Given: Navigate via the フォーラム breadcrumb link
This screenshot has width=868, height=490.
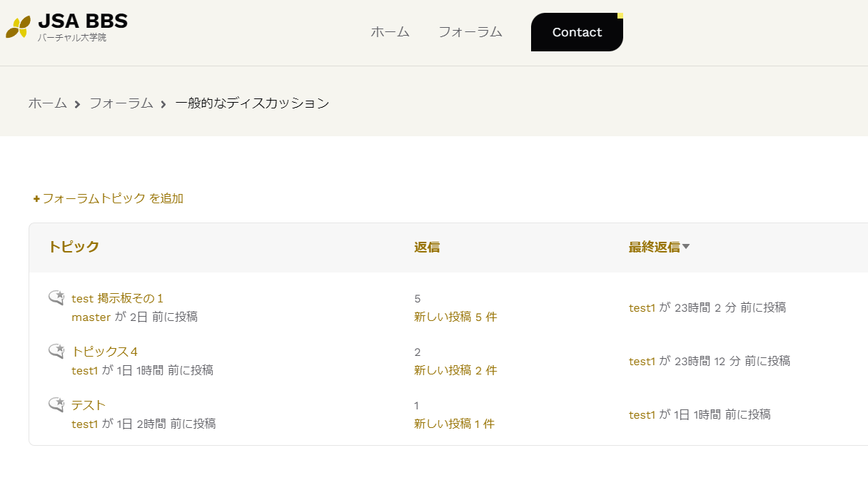Looking at the screenshot, I should pos(121,103).
